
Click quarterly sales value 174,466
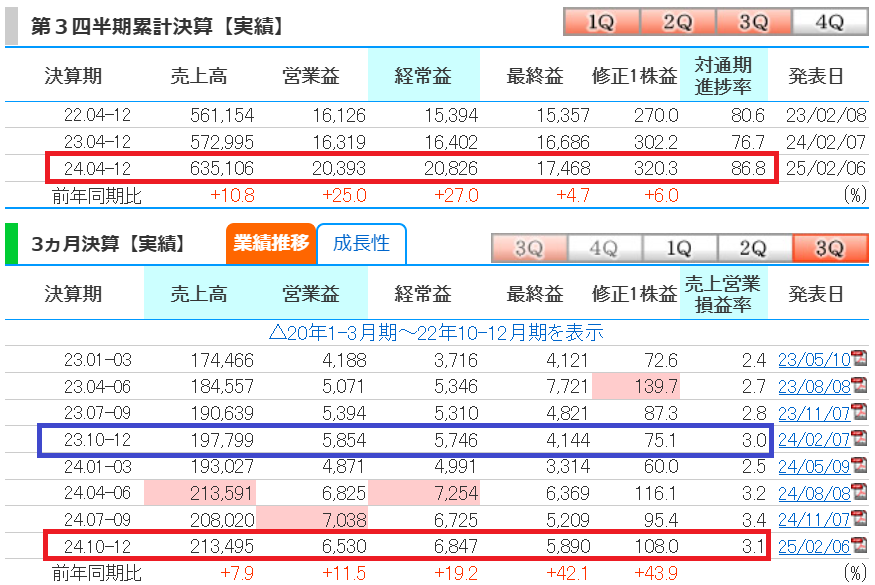click(x=222, y=360)
